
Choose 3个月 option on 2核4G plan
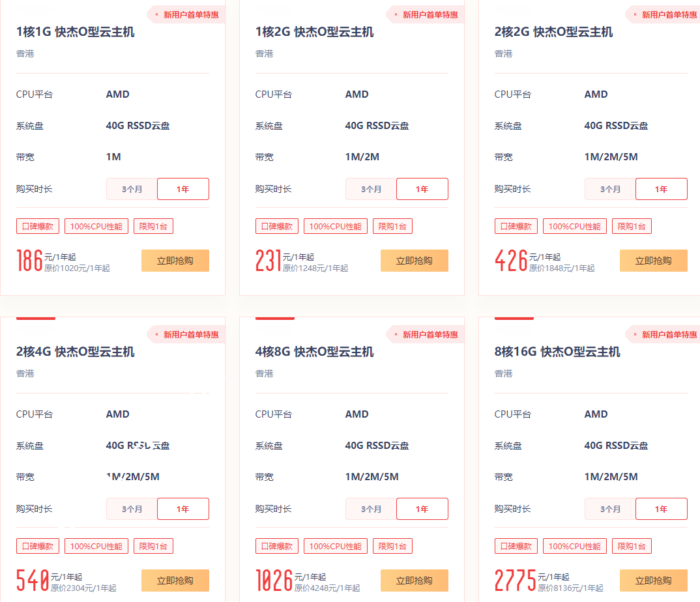(132, 509)
